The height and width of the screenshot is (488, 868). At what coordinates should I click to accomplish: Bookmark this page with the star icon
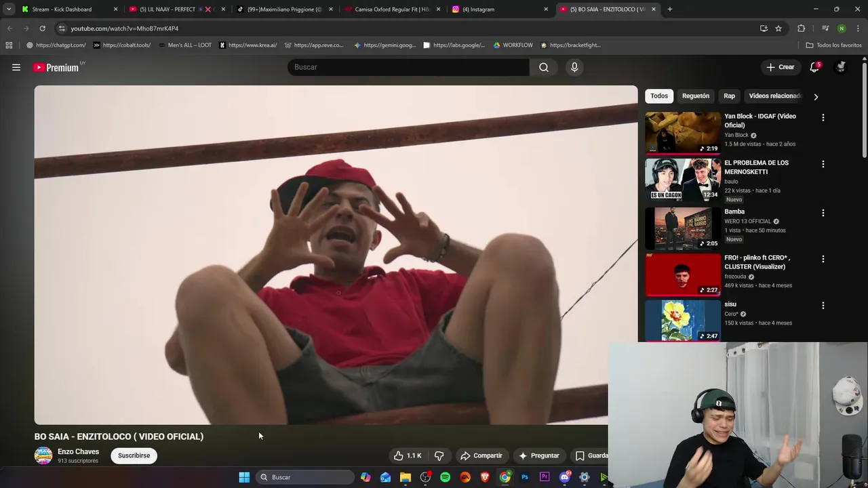[x=778, y=28]
